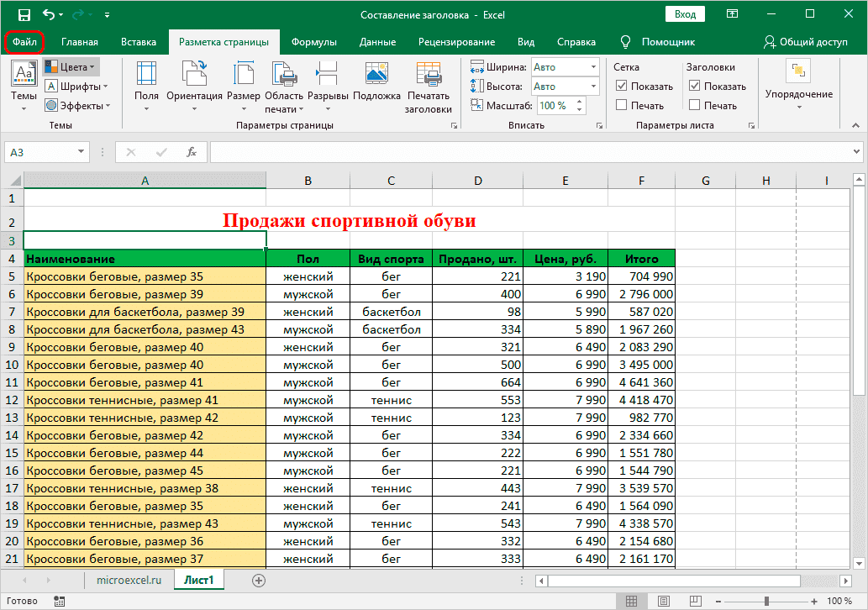Screen dimensions: 868x610
Task: Expand the Ширина width dropdown
Action: 593,67
